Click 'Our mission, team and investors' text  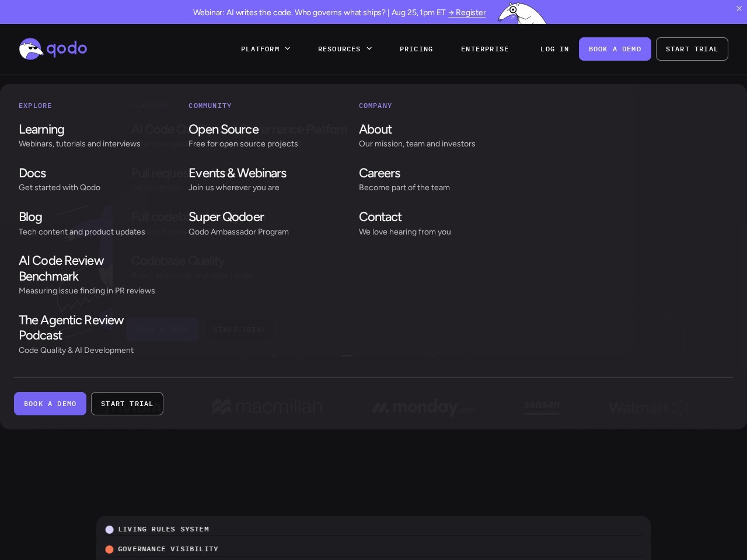tap(417, 143)
